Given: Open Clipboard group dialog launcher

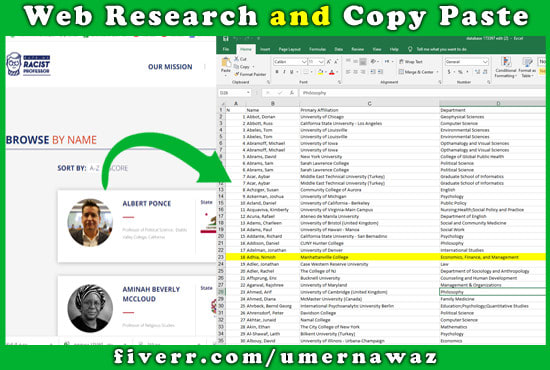Looking at the screenshot, I should click(x=269, y=82).
